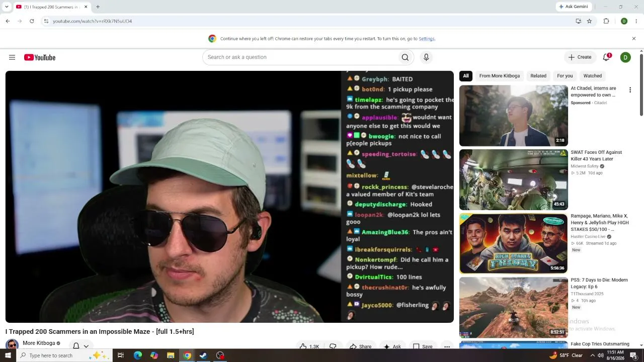Open the SWAT Faces Off video thumbnail
The height and width of the screenshot is (362, 644).
[x=513, y=179]
